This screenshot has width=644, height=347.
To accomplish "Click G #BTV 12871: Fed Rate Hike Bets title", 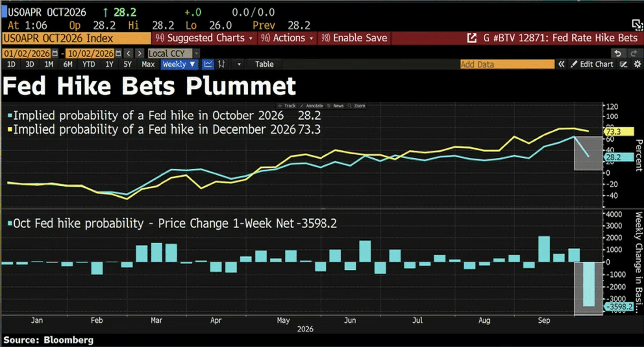I will [560, 38].
